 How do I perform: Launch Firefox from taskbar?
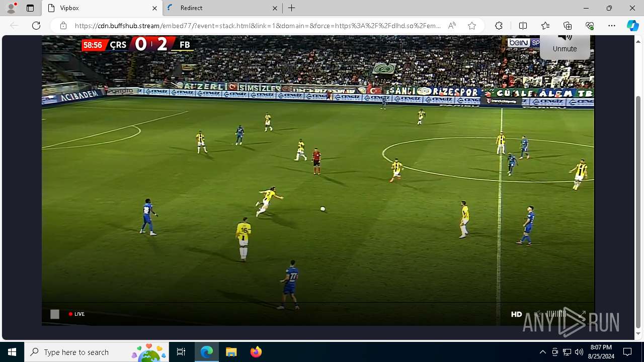(256, 352)
